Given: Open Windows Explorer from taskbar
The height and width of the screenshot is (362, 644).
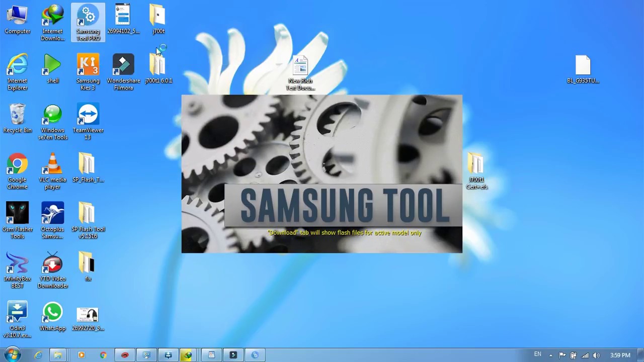Looking at the screenshot, I should click(58, 355).
